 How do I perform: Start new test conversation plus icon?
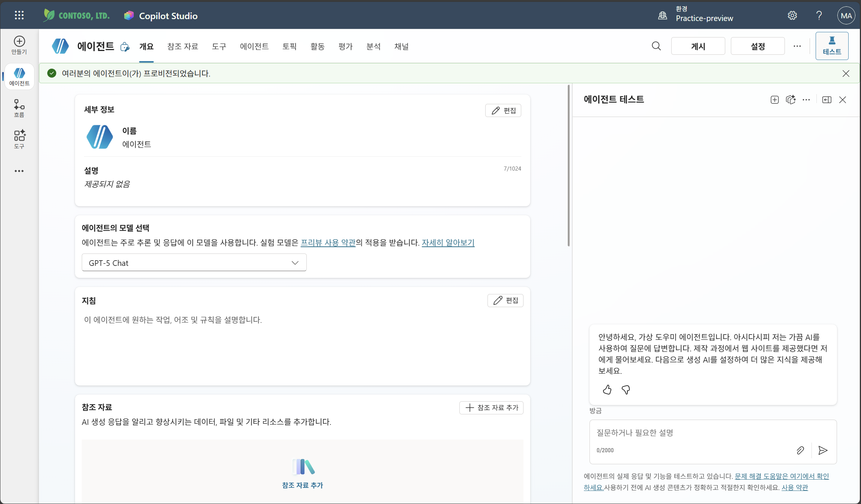[x=775, y=99]
